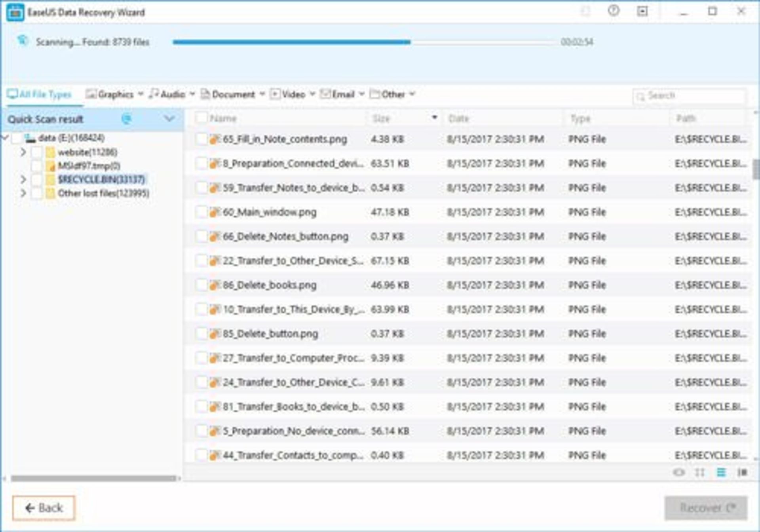The image size is (760, 532).
Task: Expand the website folder node
Action: click(x=23, y=152)
